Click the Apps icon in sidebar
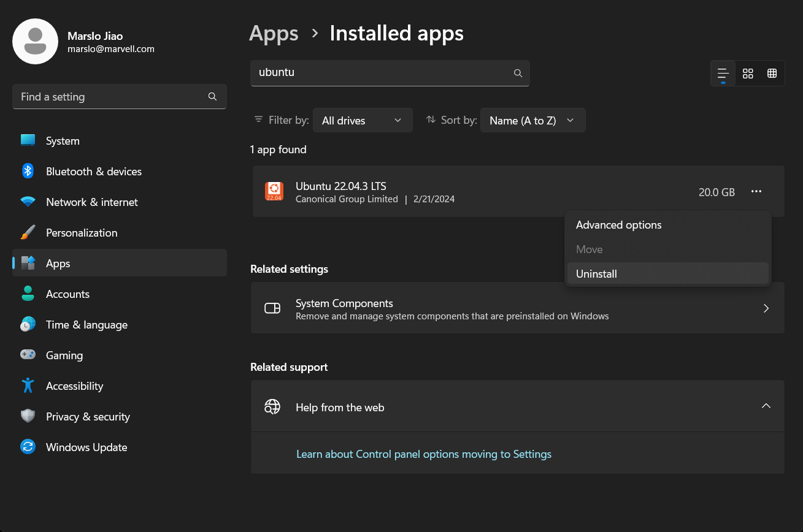 (x=28, y=263)
